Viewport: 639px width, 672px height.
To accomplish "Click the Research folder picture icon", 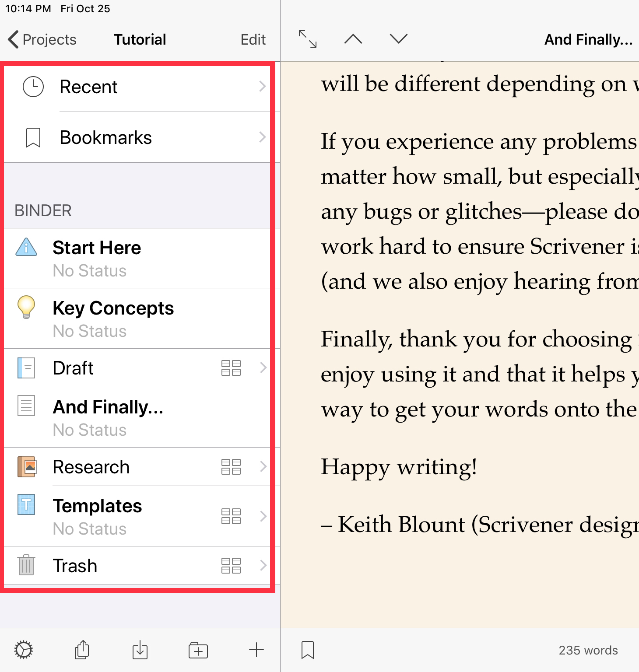I will click(26, 466).
